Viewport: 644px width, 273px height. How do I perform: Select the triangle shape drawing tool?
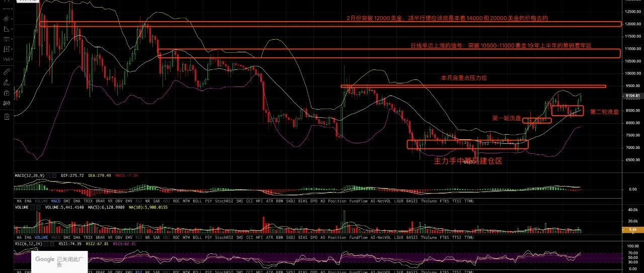coord(7,29)
